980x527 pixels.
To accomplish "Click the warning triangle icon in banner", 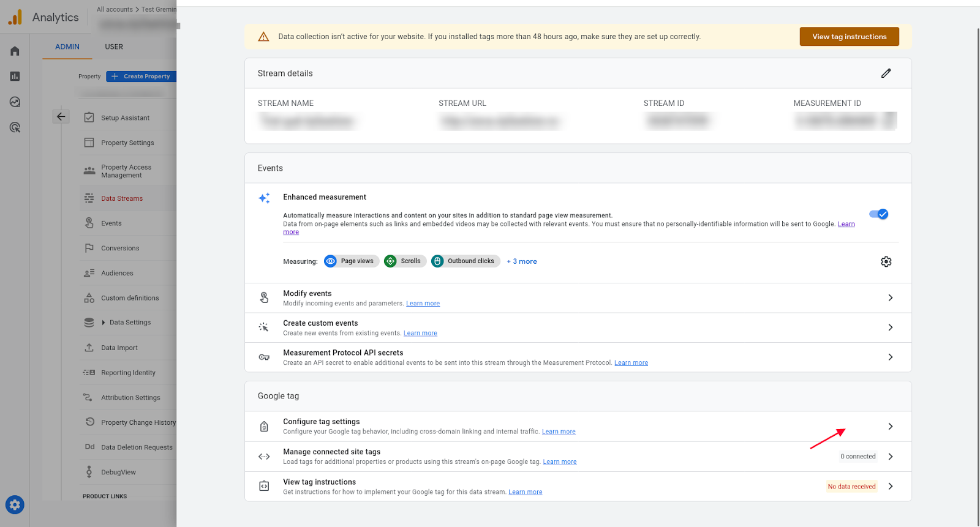I will [263, 37].
